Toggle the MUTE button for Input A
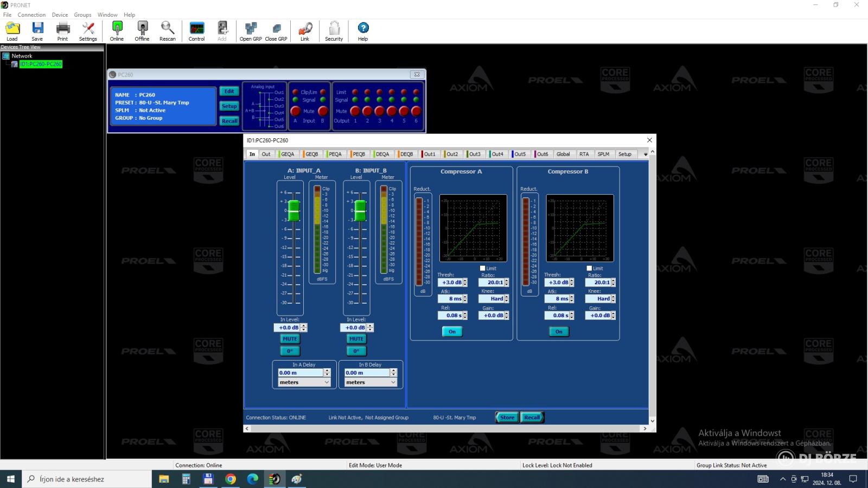868x488 pixels. click(290, 339)
